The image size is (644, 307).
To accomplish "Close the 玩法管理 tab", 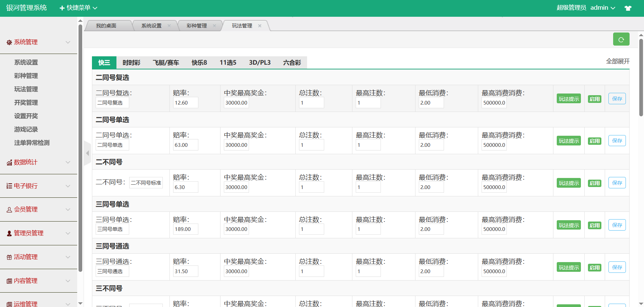I will tap(260, 26).
